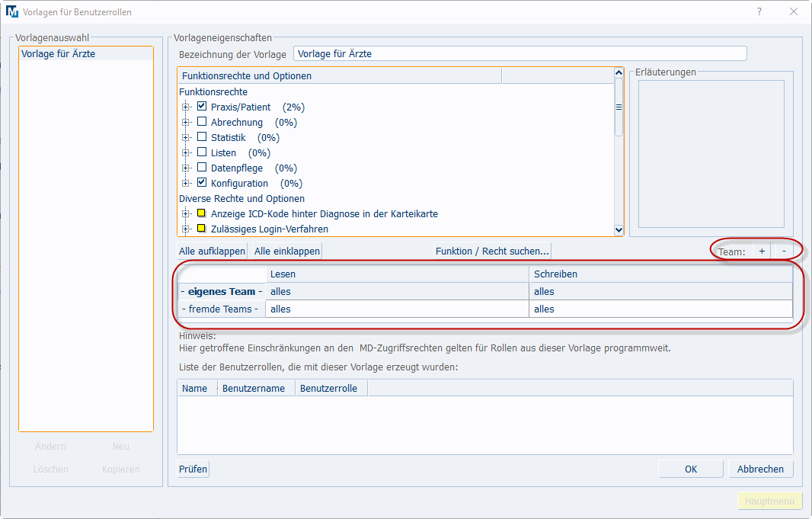This screenshot has height=519, width=812.
Task: Click Lesen cell for eigenes Team
Action: 396,291
